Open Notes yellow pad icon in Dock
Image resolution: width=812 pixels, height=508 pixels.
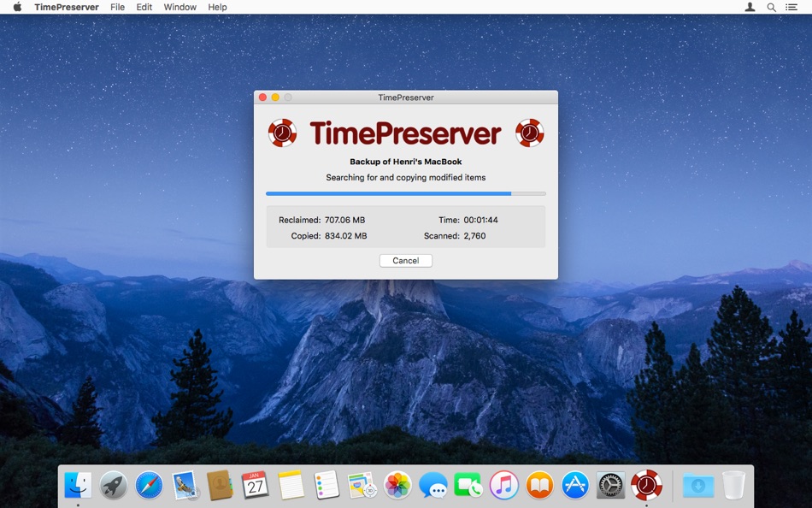pyautogui.click(x=291, y=486)
